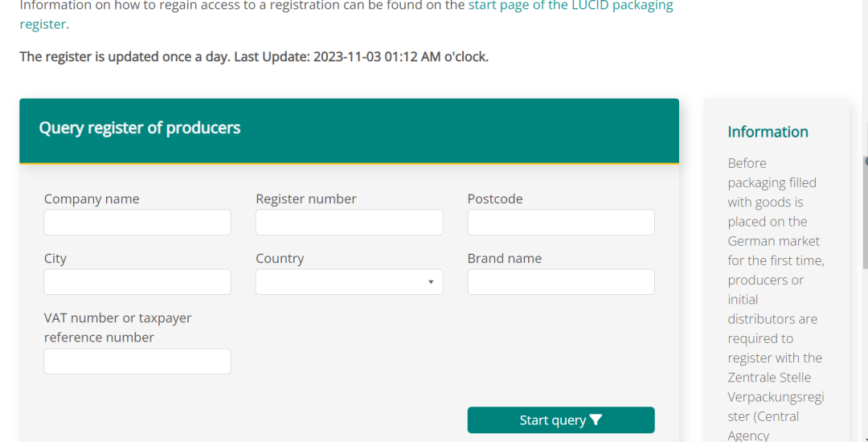Expand the Country selection box

(x=349, y=281)
